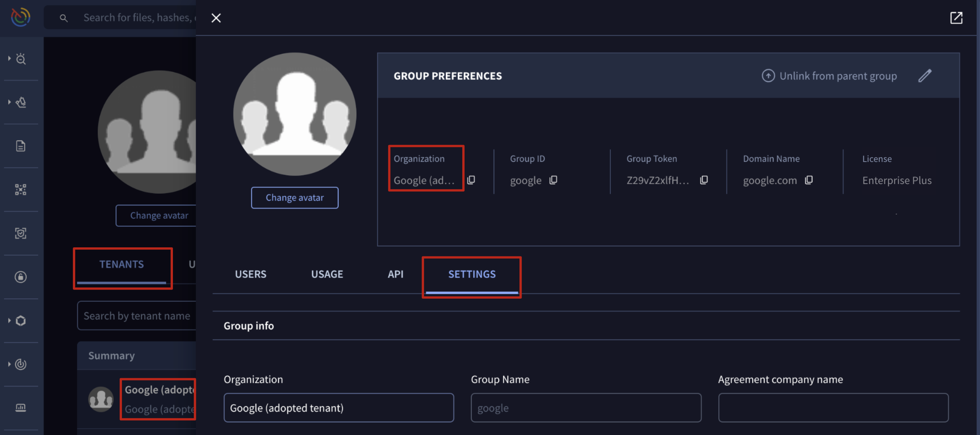Click the pencil edit icon in Group Preferences

pos(925,76)
